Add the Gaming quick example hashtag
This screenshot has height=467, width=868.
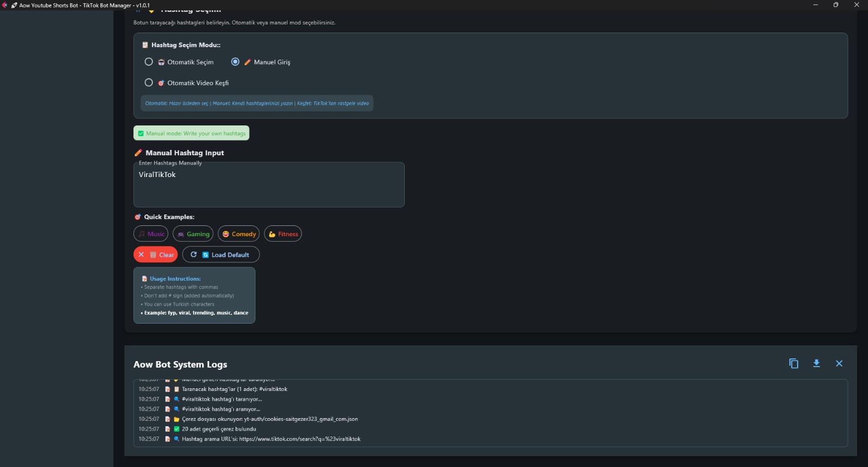click(193, 234)
